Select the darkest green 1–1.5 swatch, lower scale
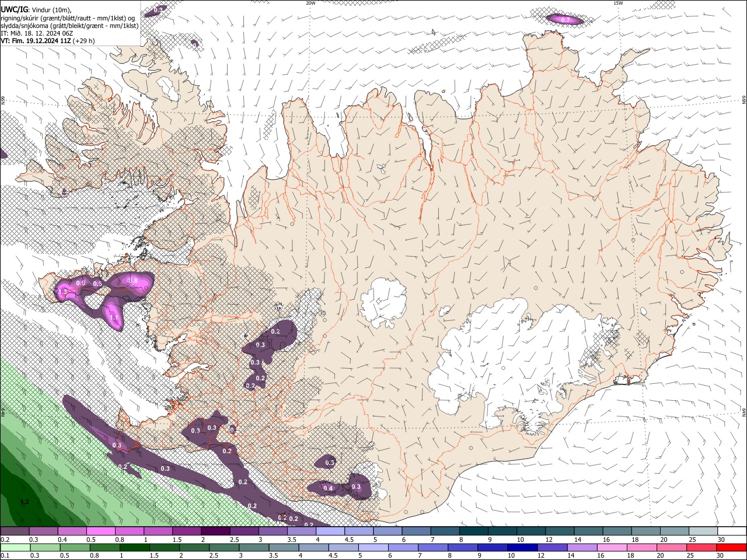 pos(135,547)
